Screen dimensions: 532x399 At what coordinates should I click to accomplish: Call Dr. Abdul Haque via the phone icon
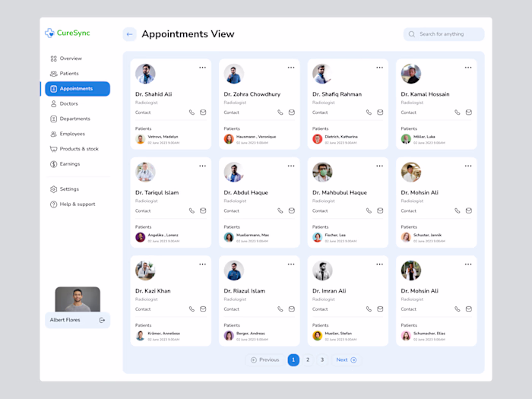[280, 211]
